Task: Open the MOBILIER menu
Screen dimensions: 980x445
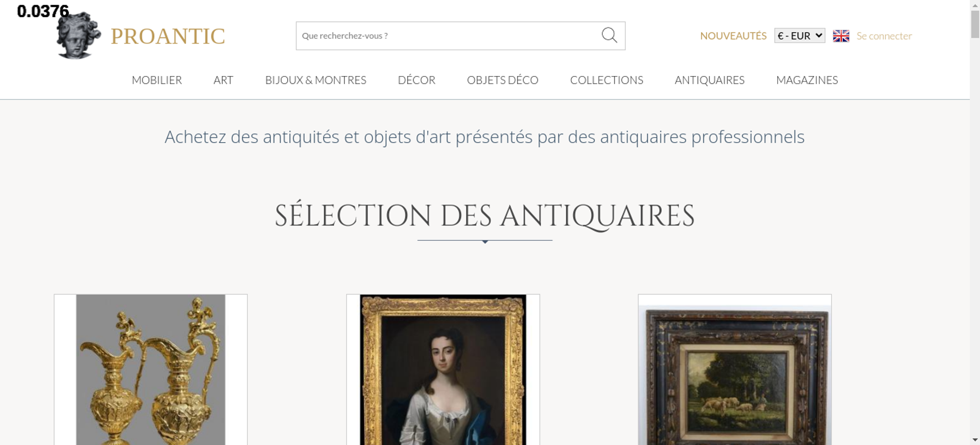Action: point(157,80)
